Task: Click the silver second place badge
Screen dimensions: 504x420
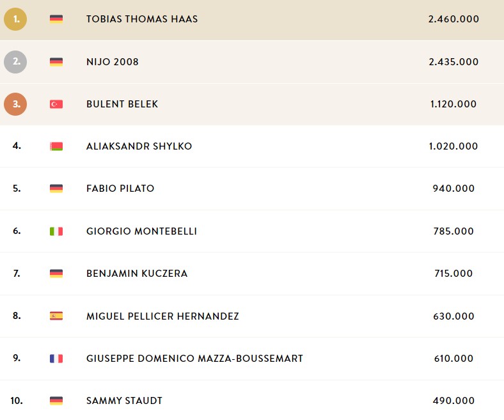Action: click(15, 62)
